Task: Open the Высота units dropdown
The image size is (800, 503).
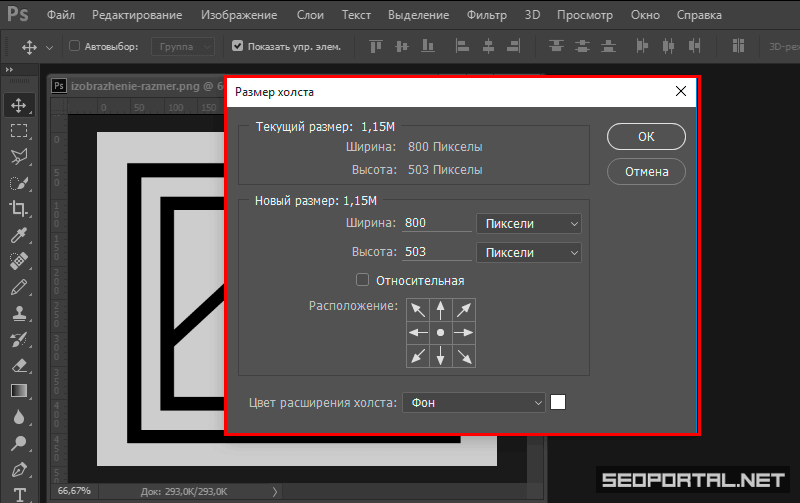Action: 529,253
